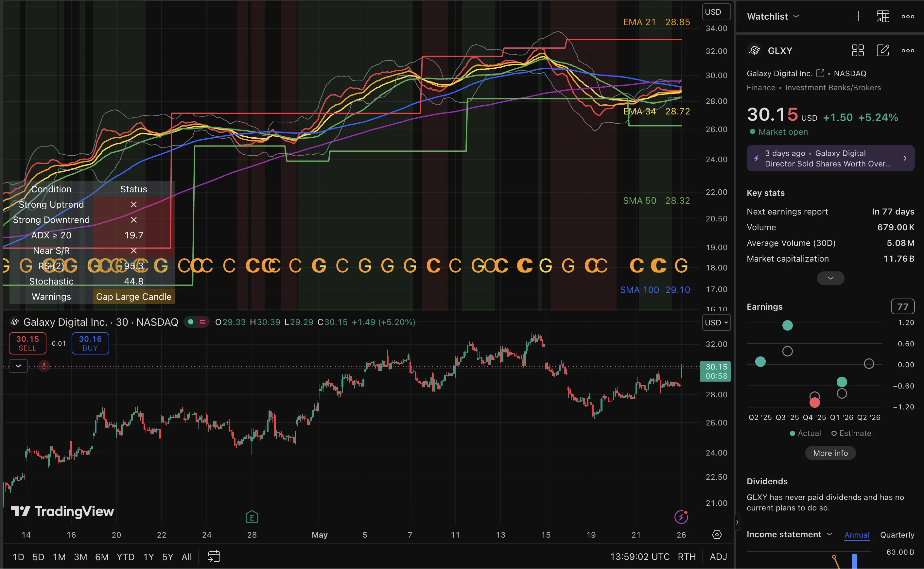The image size is (924, 569).
Task: Click the Strong Uptrend condition row
Action: coord(92,204)
